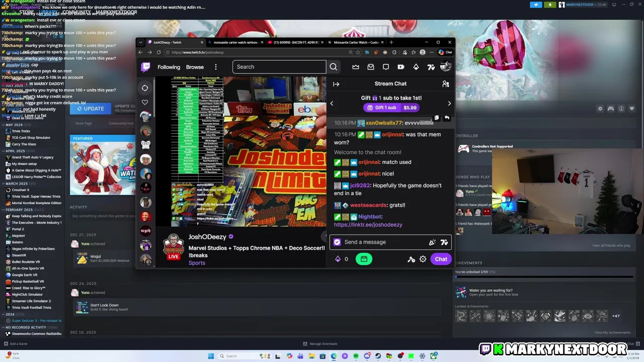The width and height of the screenshot is (644, 362).
Task: Open File Explorer from the taskbar
Action: [x=311, y=356]
